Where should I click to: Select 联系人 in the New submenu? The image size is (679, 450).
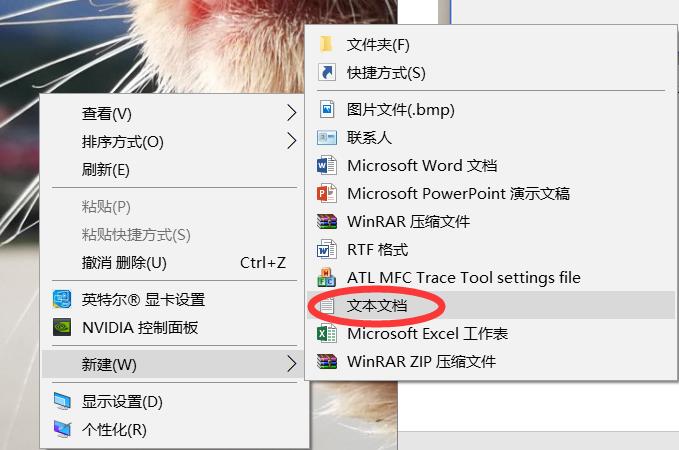click(x=491, y=138)
